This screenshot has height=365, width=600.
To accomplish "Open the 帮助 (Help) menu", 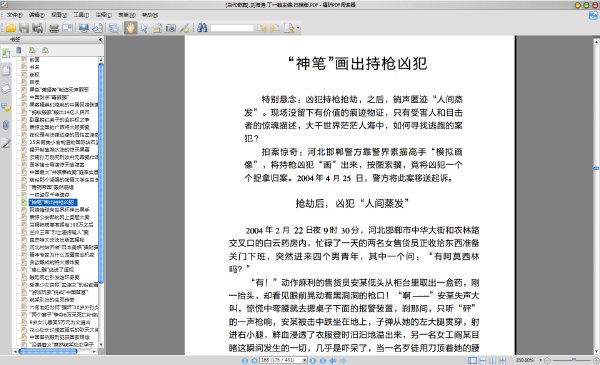I will click(150, 15).
